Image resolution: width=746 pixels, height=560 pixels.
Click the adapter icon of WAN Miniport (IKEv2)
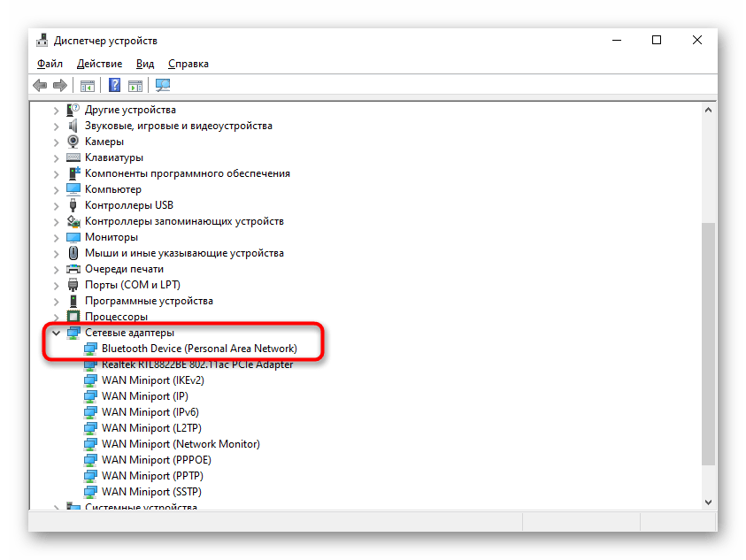tap(90, 380)
